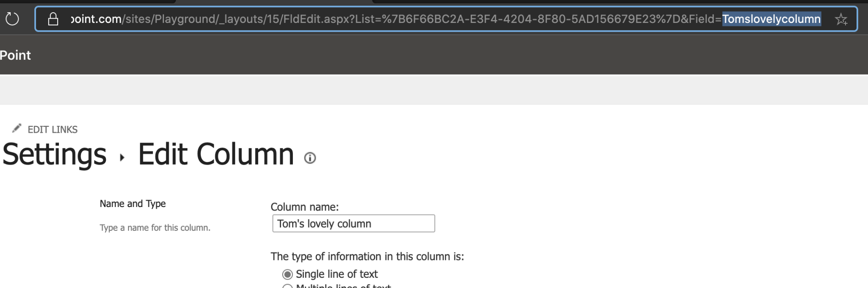
Task: Click the Column name: field label
Action: click(x=305, y=207)
